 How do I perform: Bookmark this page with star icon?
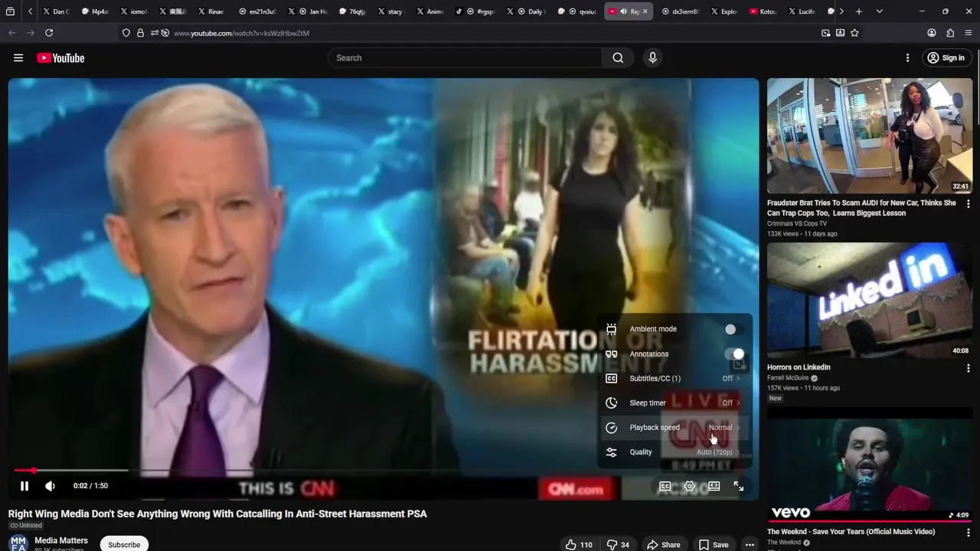click(854, 33)
